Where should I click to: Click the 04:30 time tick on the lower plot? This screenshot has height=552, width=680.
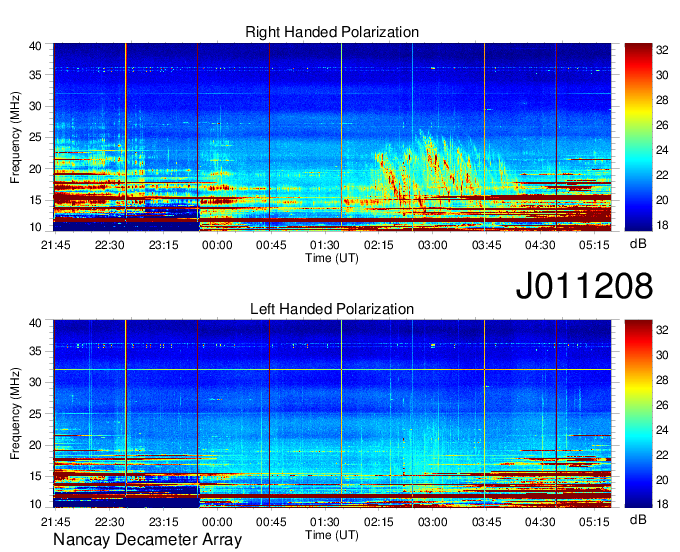coord(540,522)
